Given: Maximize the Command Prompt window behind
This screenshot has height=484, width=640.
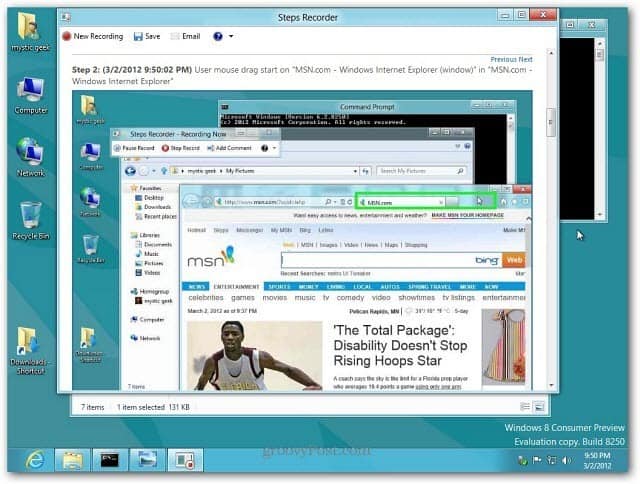Looking at the screenshot, I should (571, 25).
